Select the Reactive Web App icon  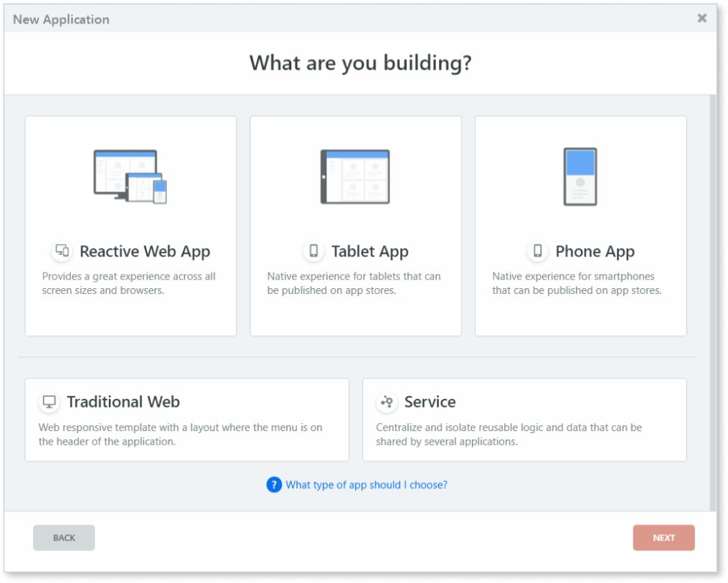62,251
